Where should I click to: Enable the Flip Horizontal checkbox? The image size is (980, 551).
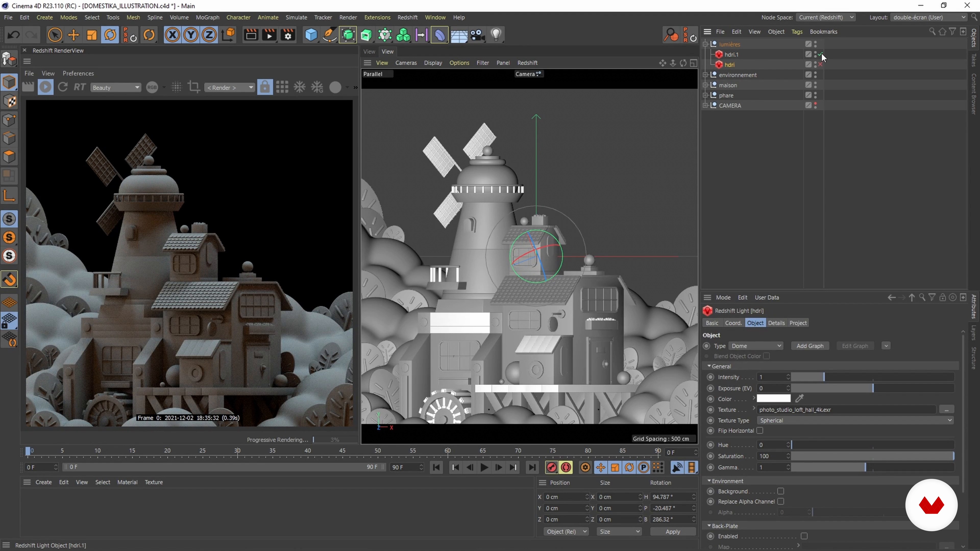click(x=760, y=430)
